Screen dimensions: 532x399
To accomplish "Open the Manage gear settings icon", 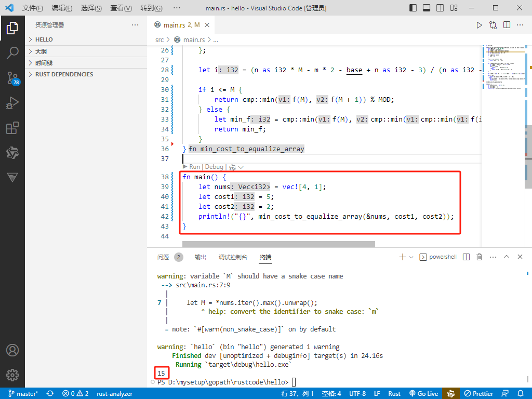I will (x=12, y=375).
